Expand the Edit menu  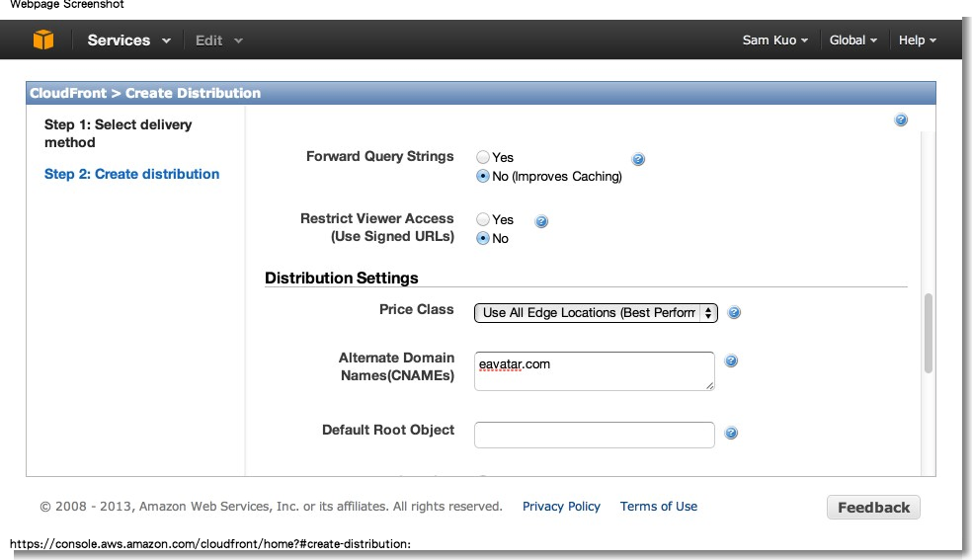tap(218, 40)
